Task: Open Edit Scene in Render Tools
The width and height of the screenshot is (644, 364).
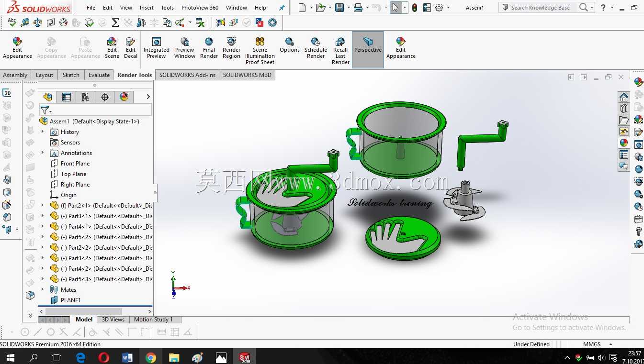Action: click(112, 47)
